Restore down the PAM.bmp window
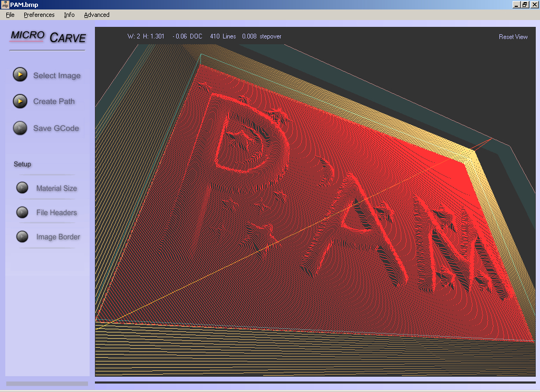Screen dimensions: 540x392 pos(525,4)
